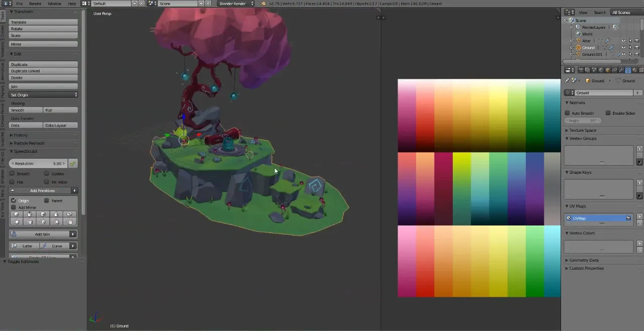The width and height of the screenshot is (644, 331).
Task: Add a new scene with plus
Action: (201, 4)
